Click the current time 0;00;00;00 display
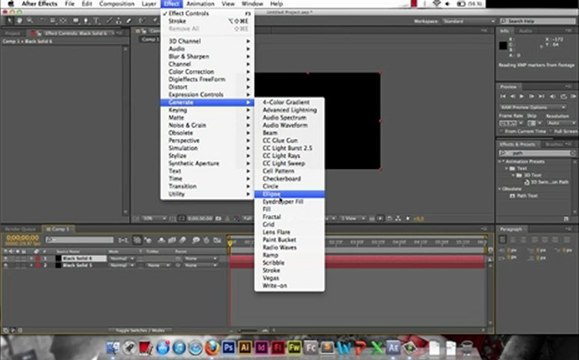 click(23, 238)
